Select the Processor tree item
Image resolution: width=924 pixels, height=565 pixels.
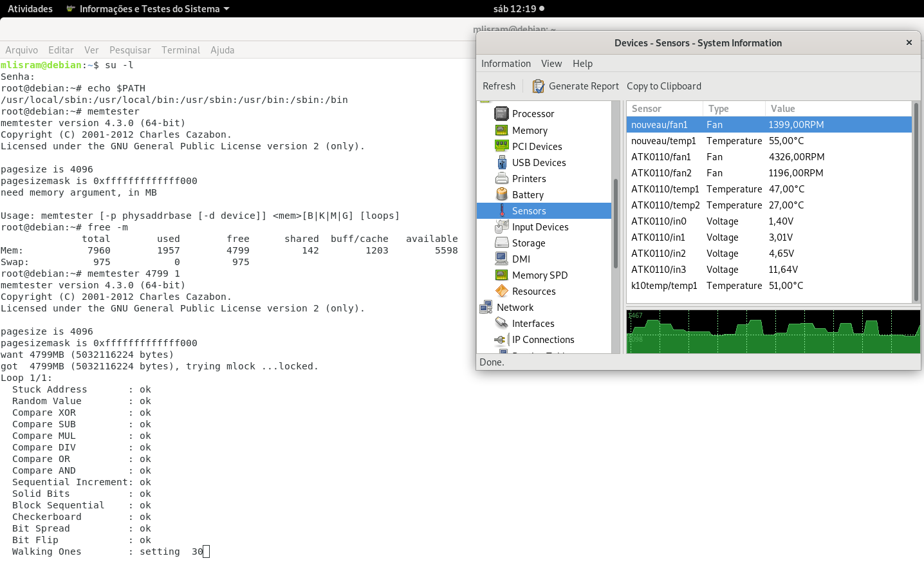(x=544, y=114)
